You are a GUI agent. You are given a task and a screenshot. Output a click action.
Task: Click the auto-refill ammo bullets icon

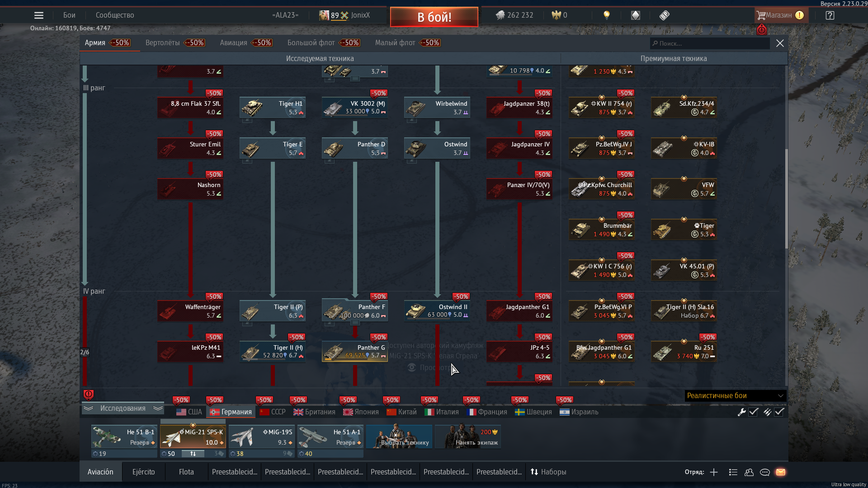(x=767, y=412)
